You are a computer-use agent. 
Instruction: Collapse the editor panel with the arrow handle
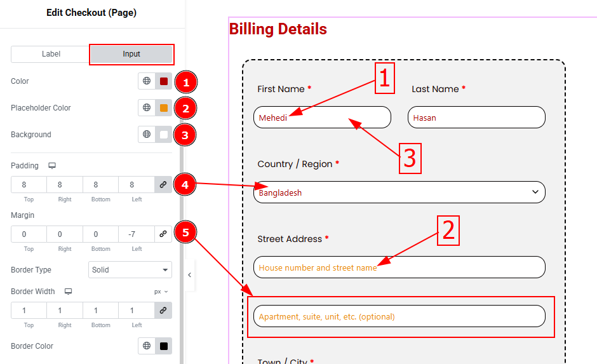click(x=189, y=274)
